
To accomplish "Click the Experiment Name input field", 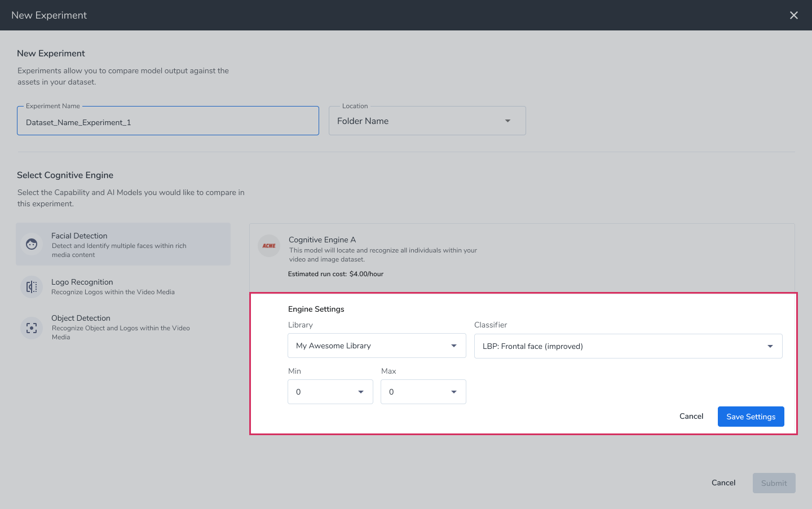I will pyautogui.click(x=168, y=121).
